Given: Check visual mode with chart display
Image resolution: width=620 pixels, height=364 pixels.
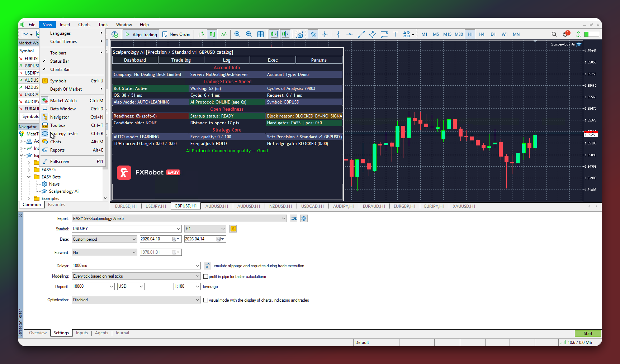Looking at the screenshot, I should (205, 300).
